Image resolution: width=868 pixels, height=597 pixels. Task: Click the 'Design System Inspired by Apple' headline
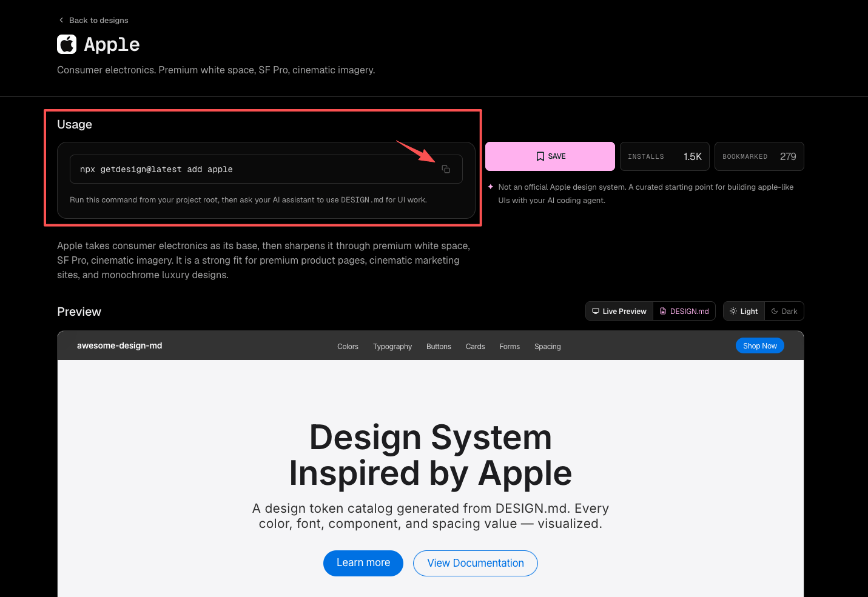(x=431, y=455)
